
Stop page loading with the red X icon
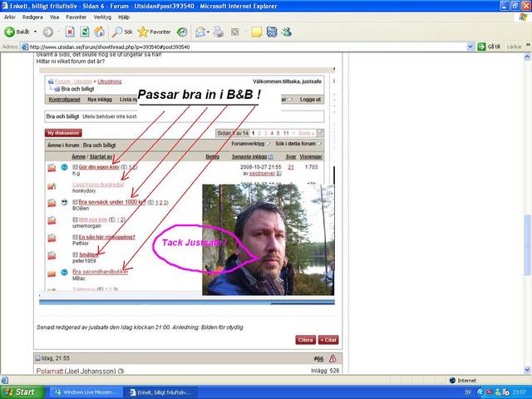pyautogui.click(x=70, y=32)
